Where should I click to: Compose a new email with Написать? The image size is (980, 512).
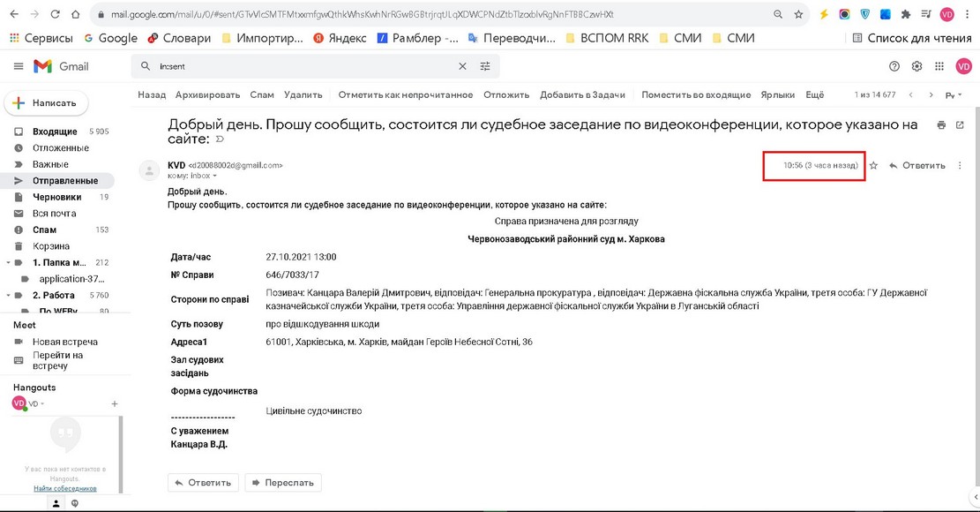click(x=46, y=103)
